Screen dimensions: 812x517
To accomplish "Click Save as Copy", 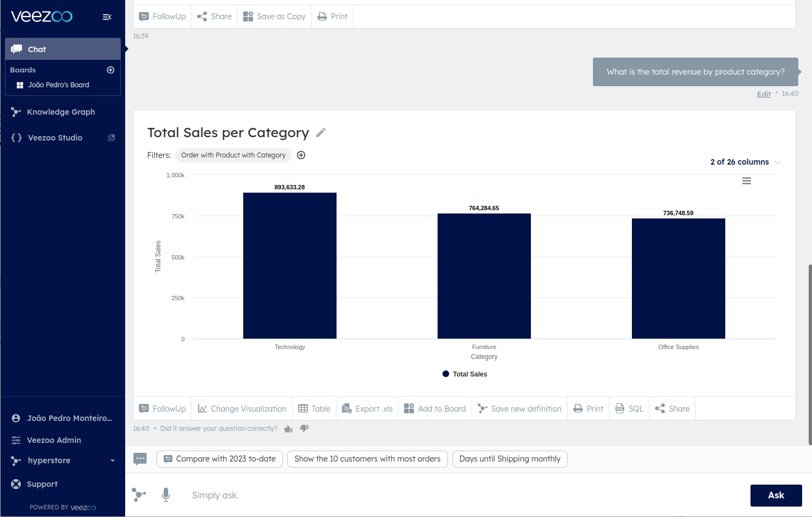I will point(275,16).
